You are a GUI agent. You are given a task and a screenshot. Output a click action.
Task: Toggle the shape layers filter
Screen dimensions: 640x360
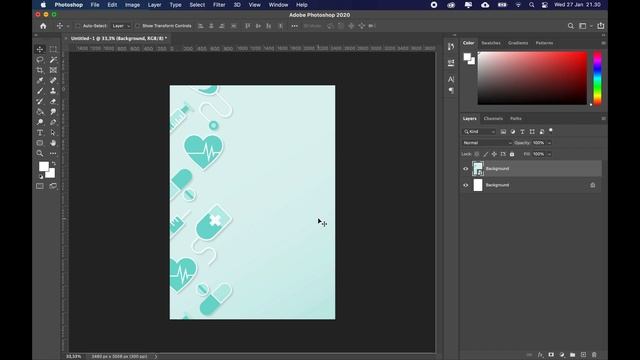point(532,131)
